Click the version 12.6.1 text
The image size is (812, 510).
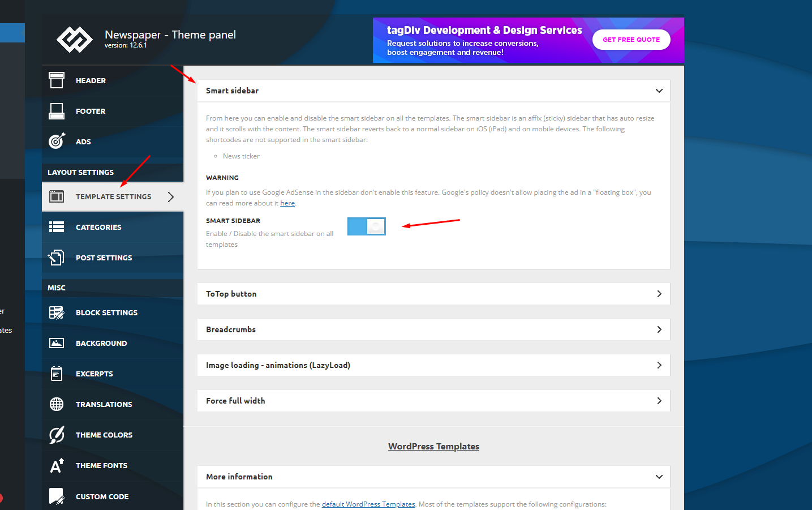pos(126,45)
